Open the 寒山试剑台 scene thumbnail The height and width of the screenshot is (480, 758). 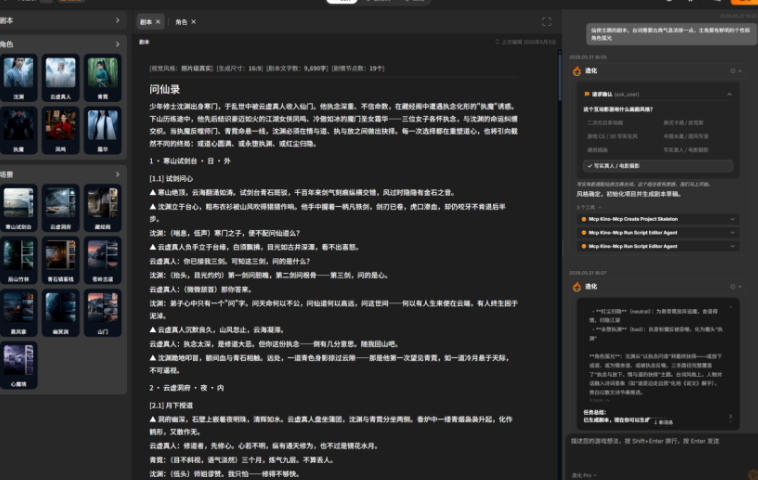(x=18, y=207)
